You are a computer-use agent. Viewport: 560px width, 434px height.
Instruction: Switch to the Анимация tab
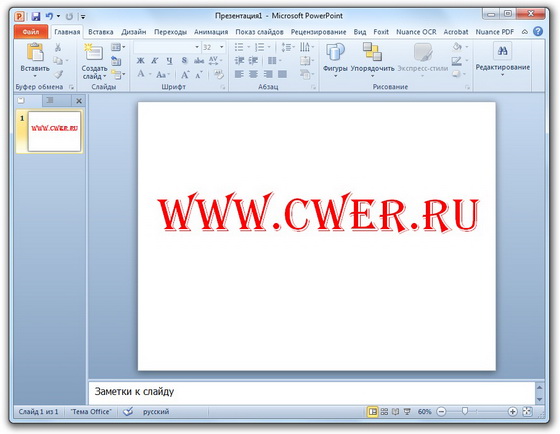tap(211, 32)
